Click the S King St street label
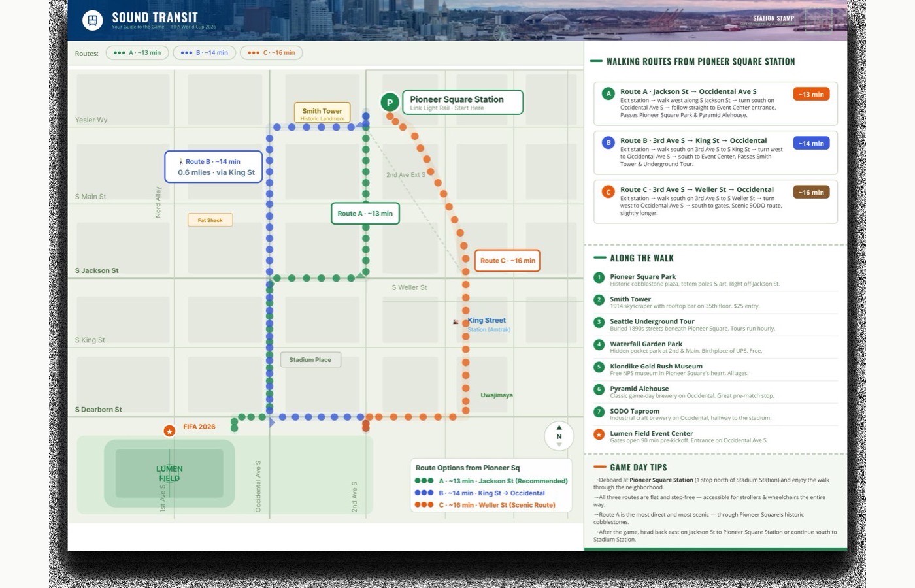Viewport: 915px width, 588px height. click(x=90, y=340)
